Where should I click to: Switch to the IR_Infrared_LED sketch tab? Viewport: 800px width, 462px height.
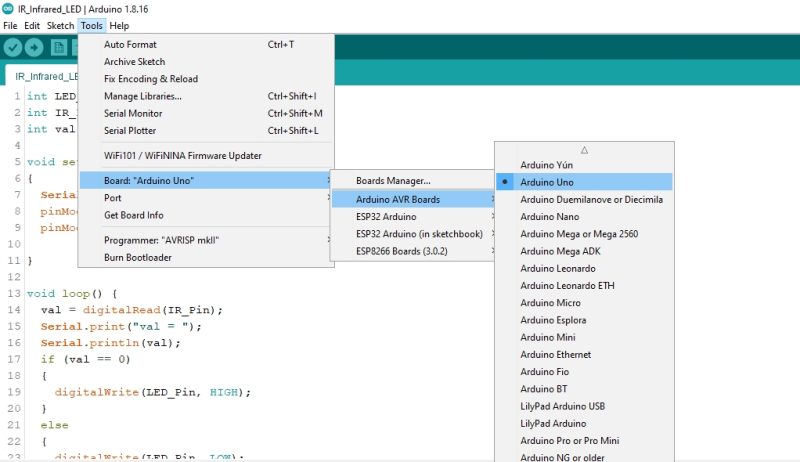pyautogui.click(x=45, y=75)
